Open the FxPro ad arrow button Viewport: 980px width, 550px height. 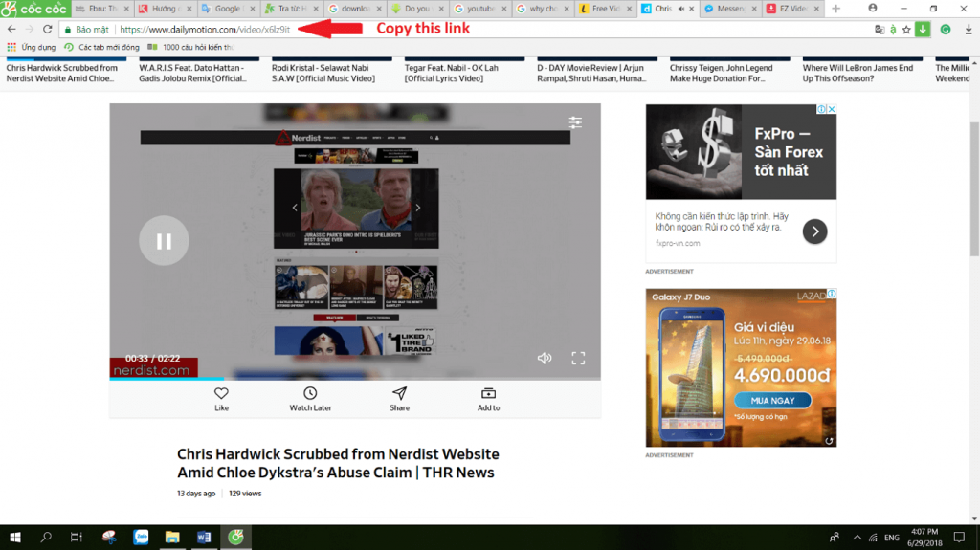(813, 231)
